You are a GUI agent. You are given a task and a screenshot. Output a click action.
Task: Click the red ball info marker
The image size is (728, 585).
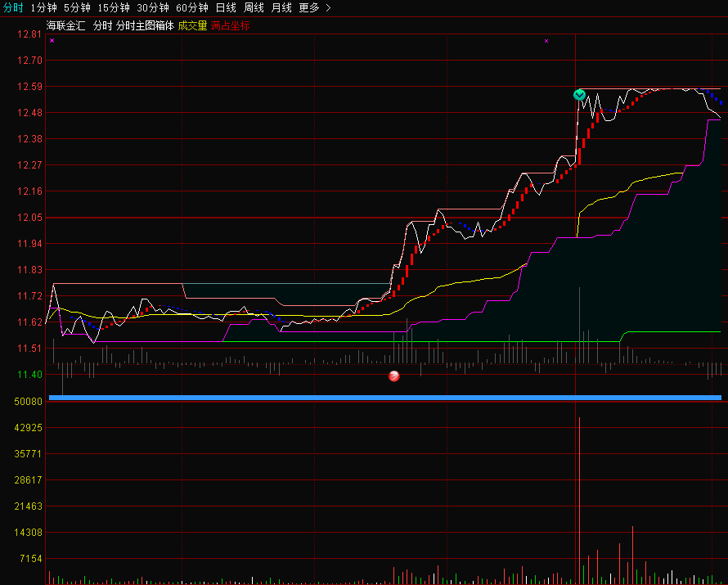[x=393, y=376]
